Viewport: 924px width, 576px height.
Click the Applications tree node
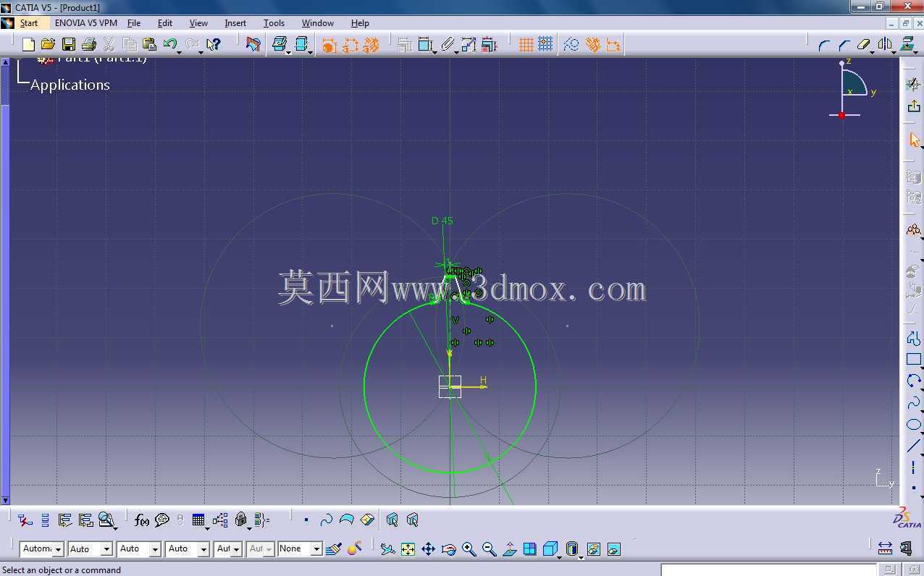[70, 85]
